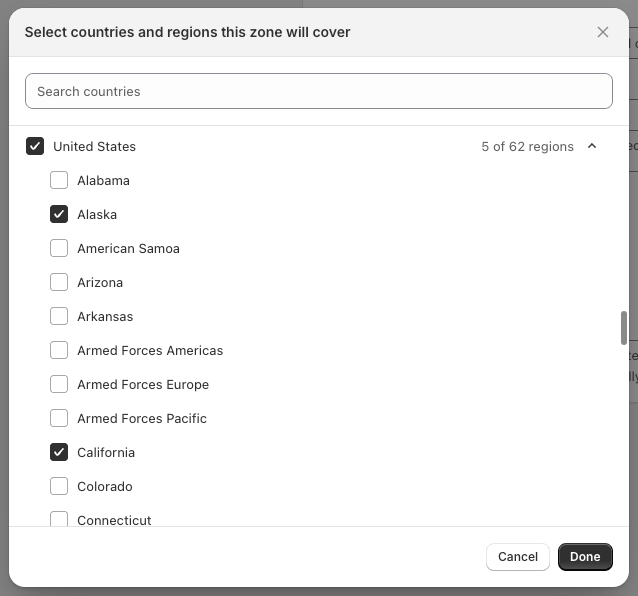The width and height of the screenshot is (638, 596).
Task: Tick the Arkansas checkbox
Action: [59, 316]
